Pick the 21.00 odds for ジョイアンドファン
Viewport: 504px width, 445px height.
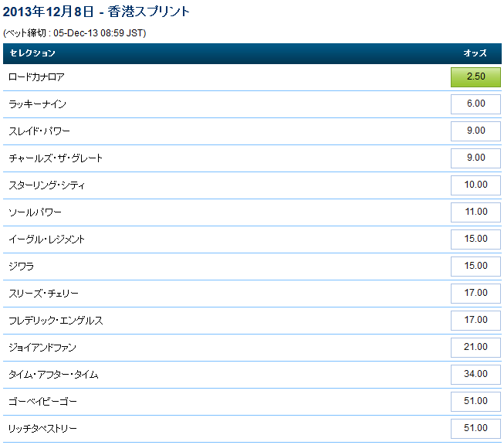pos(475,347)
